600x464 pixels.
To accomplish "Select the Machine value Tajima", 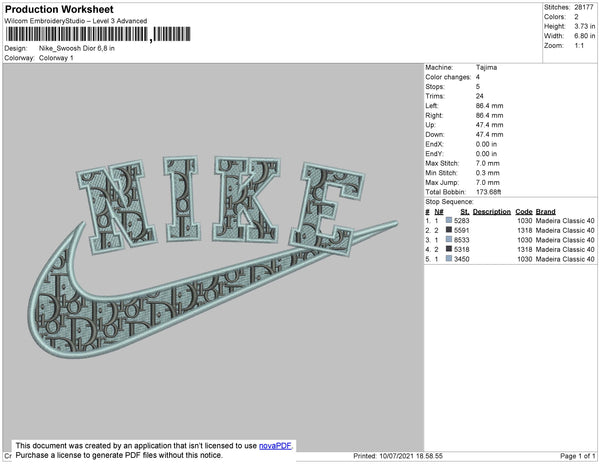I will (x=486, y=67).
